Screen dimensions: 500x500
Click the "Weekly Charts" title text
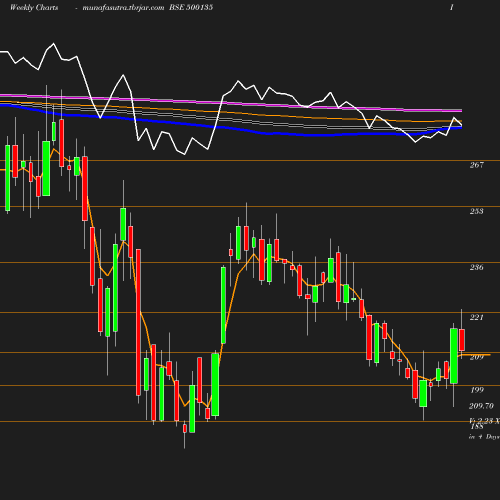[34, 8]
